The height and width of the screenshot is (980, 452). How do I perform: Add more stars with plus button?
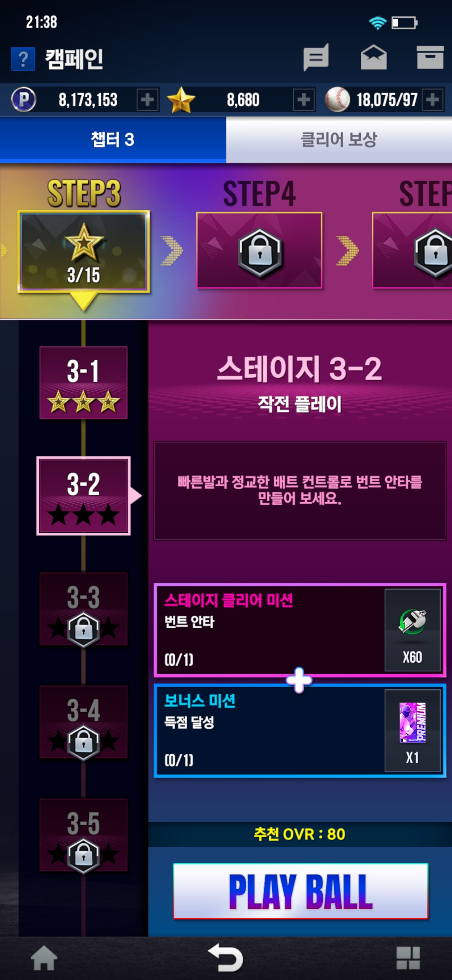(x=304, y=100)
